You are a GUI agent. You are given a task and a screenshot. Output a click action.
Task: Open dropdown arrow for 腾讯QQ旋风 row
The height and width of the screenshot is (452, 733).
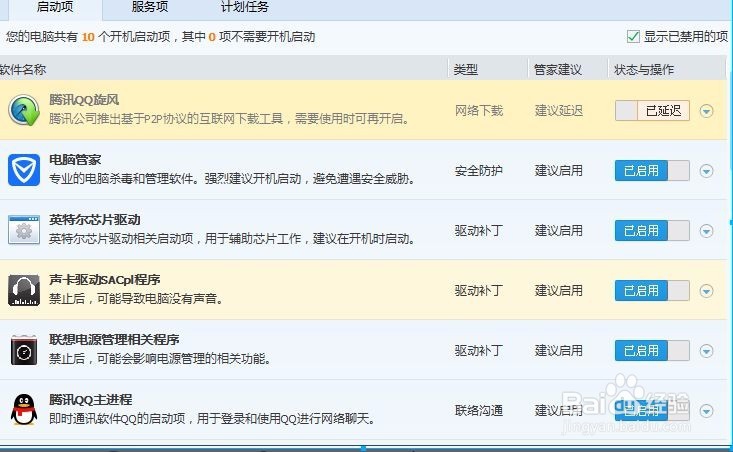click(706, 111)
